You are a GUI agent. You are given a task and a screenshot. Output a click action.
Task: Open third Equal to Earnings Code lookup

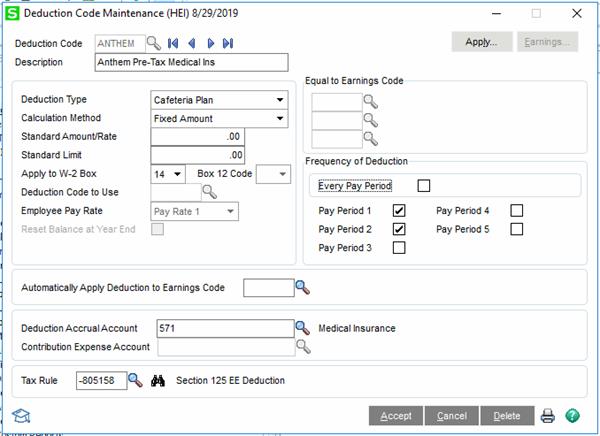coord(370,139)
